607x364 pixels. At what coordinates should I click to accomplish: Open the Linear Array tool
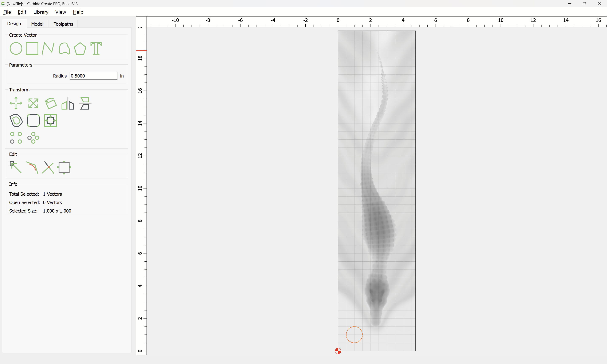click(16, 138)
